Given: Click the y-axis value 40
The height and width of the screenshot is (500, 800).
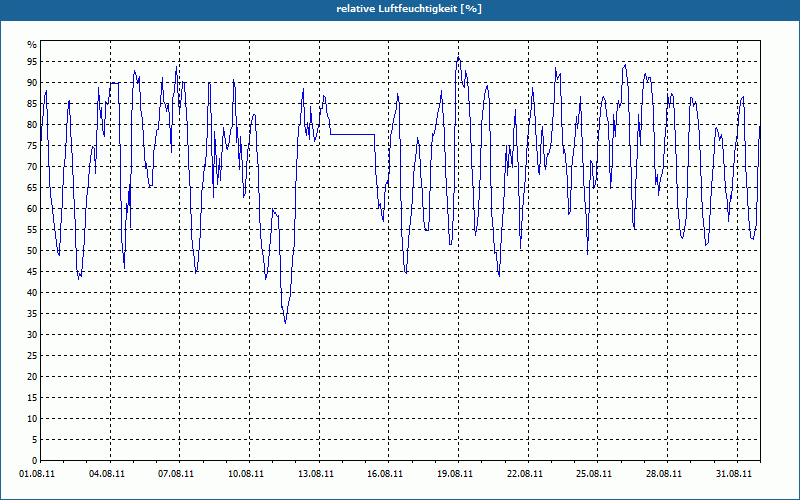Looking at the screenshot, I should coord(32,293).
